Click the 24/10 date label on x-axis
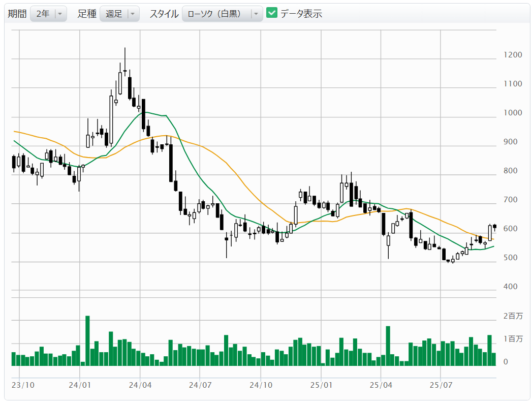The height and width of the screenshot is (403, 532). [260, 385]
